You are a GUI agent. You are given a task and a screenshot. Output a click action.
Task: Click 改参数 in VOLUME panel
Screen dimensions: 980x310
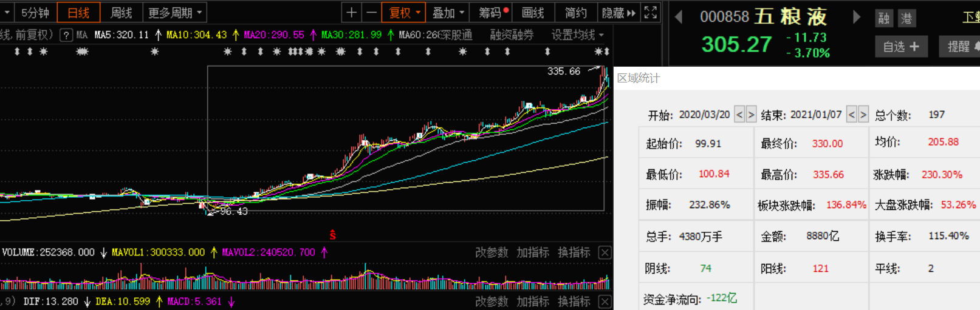tap(492, 252)
